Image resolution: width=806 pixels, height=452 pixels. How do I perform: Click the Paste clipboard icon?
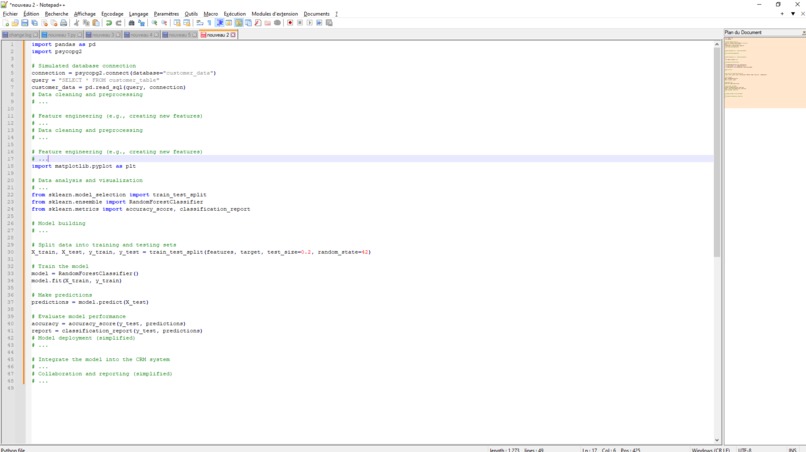[96, 23]
